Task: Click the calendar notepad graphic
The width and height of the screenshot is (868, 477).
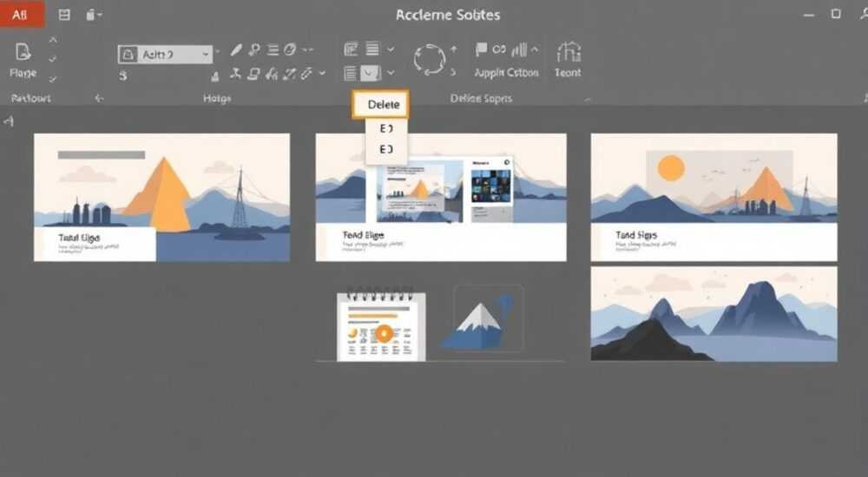Action: (x=381, y=325)
